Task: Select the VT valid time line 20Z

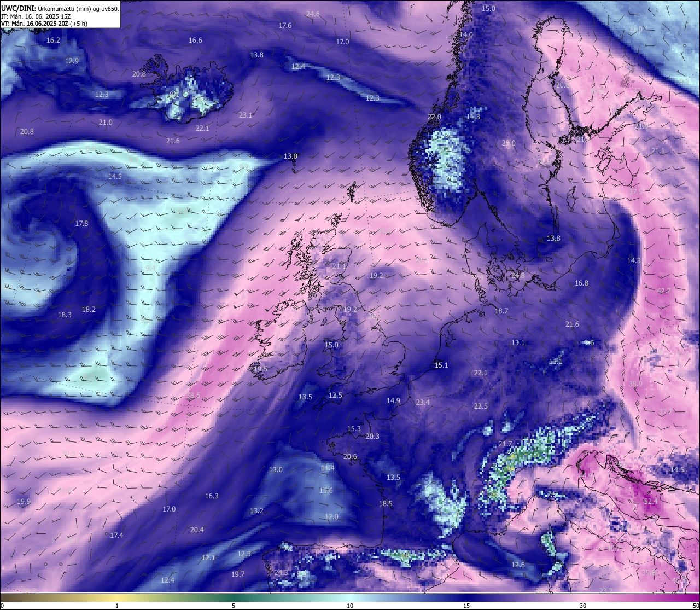Action: pyautogui.click(x=44, y=24)
